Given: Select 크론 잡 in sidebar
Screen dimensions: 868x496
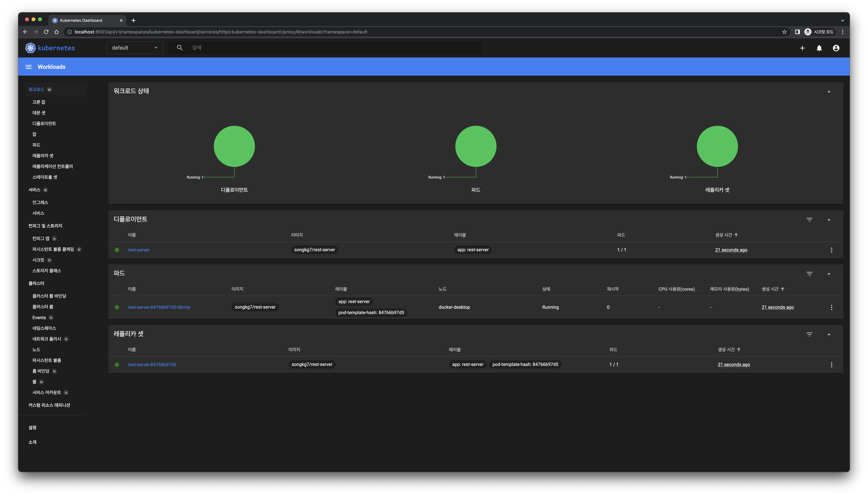Looking at the screenshot, I should tap(39, 102).
